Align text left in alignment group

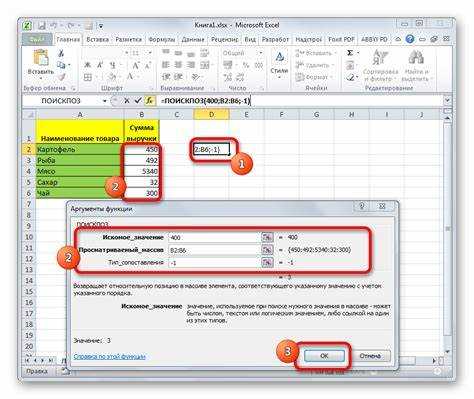point(166,65)
